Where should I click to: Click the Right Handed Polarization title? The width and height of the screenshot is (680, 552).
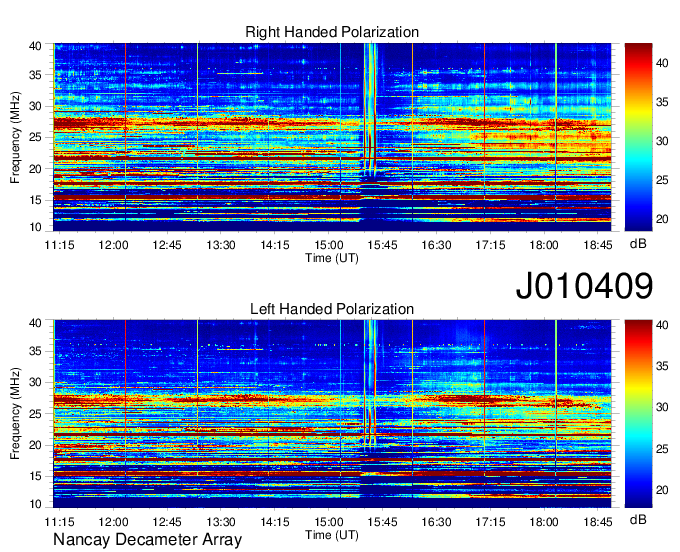332,32
